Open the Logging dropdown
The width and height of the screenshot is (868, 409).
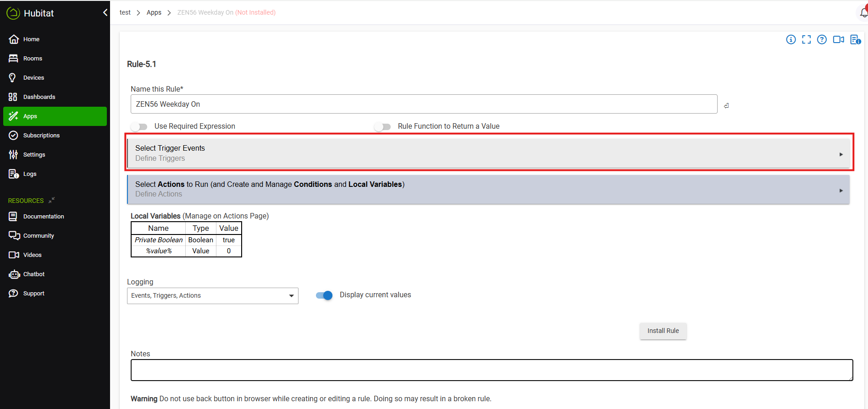212,296
